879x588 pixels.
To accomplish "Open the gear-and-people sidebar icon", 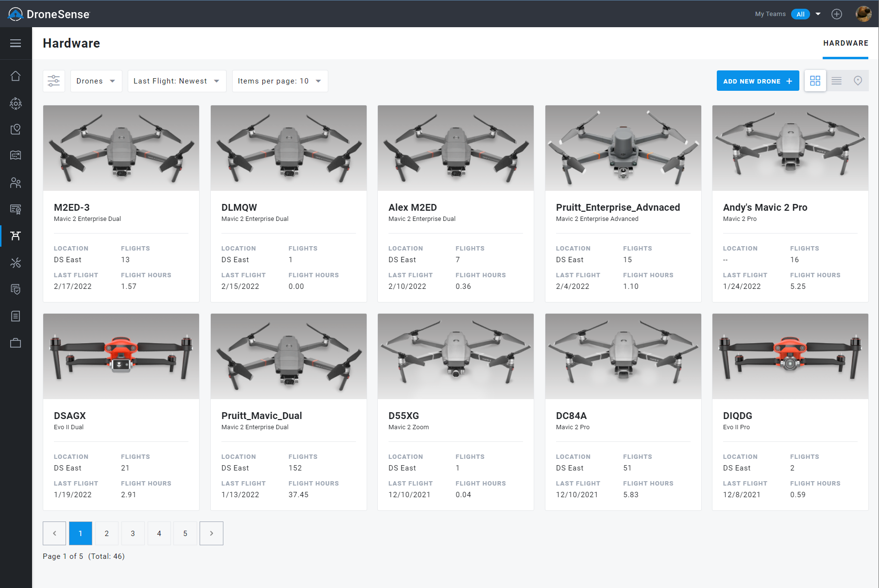I will click(x=16, y=103).
